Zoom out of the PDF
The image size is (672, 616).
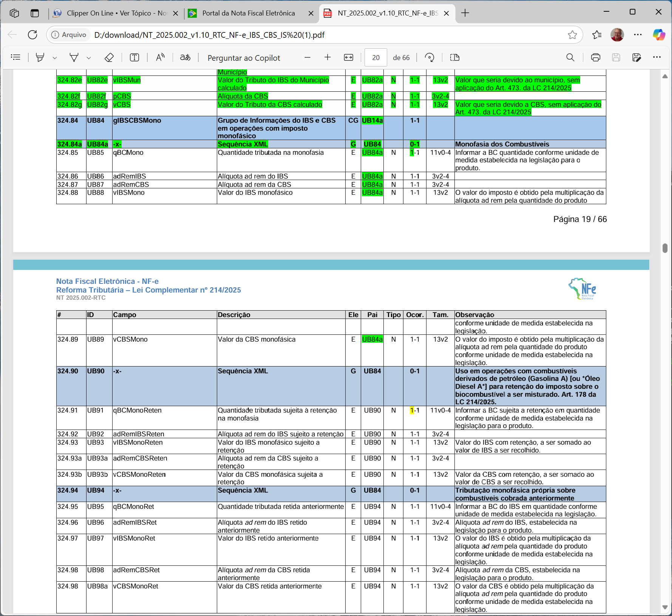pos(307,57)
